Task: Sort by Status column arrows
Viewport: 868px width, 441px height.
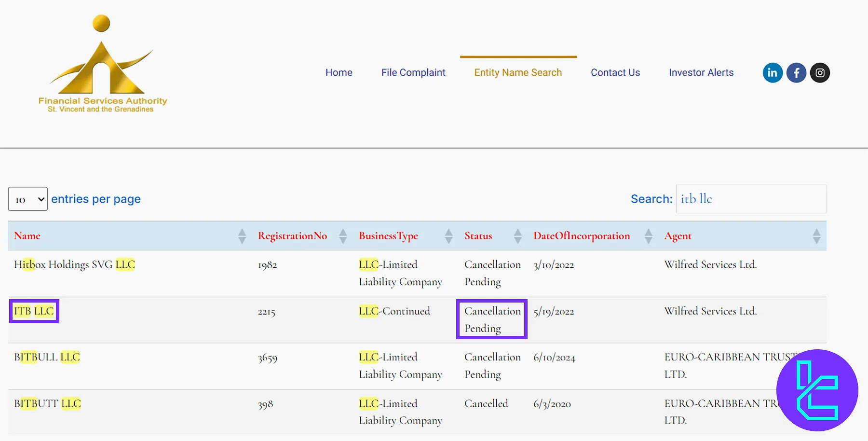Action: click(x=517, y=236)
